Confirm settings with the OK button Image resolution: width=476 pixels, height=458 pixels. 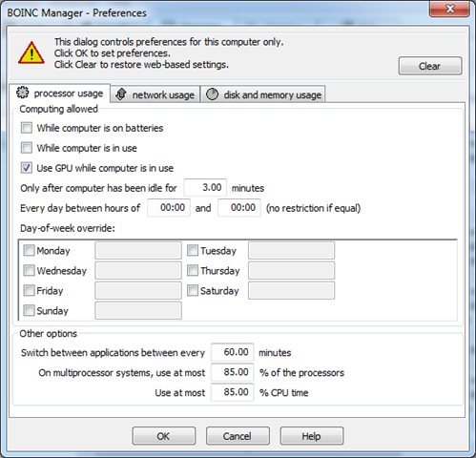click(x=164, y=436)
